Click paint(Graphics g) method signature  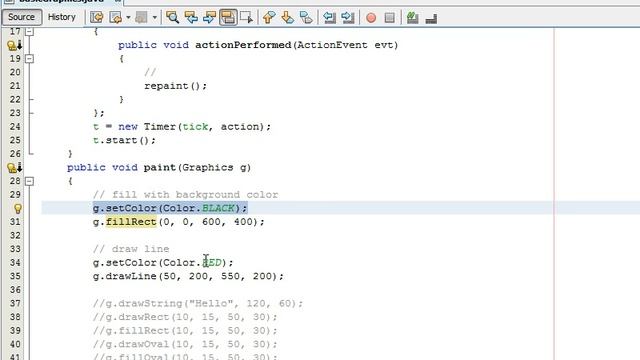click(x=197, y=168)
